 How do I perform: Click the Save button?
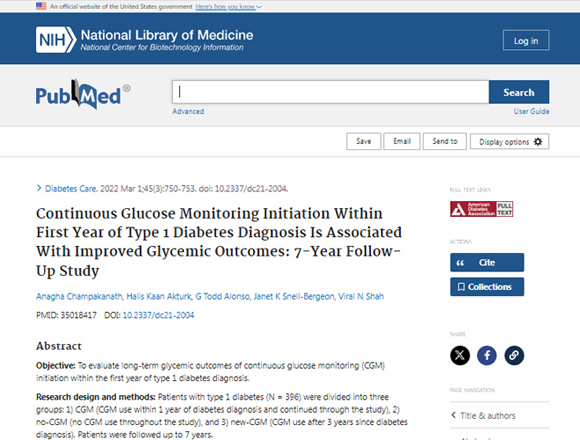(x=363, y=141)
